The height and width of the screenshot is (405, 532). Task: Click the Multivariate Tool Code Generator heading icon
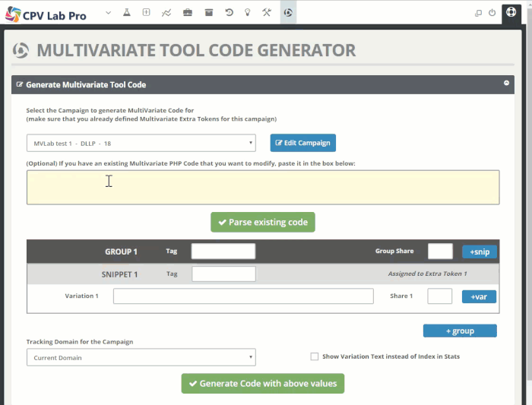(21, 50)
